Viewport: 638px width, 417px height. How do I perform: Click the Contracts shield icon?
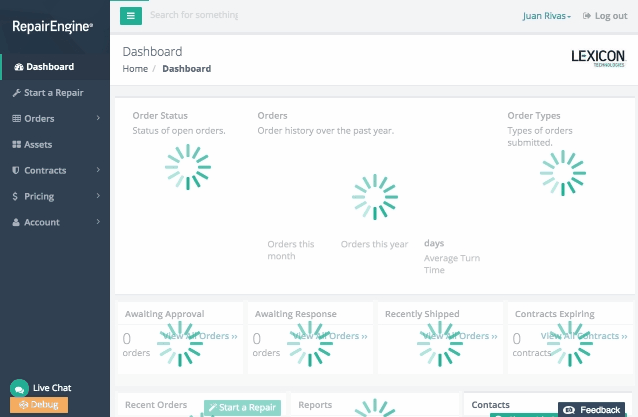[x=16, y=171]
